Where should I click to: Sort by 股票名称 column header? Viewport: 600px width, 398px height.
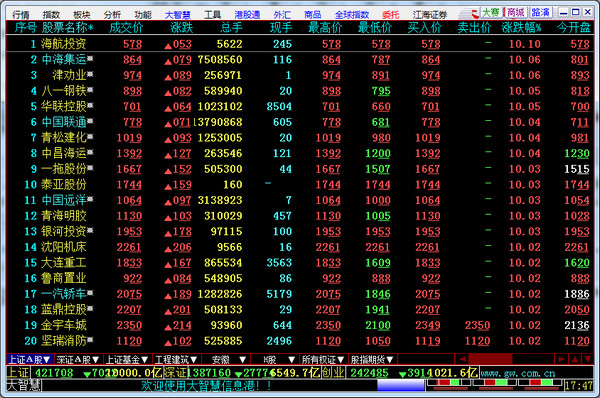tap(67, 28)
